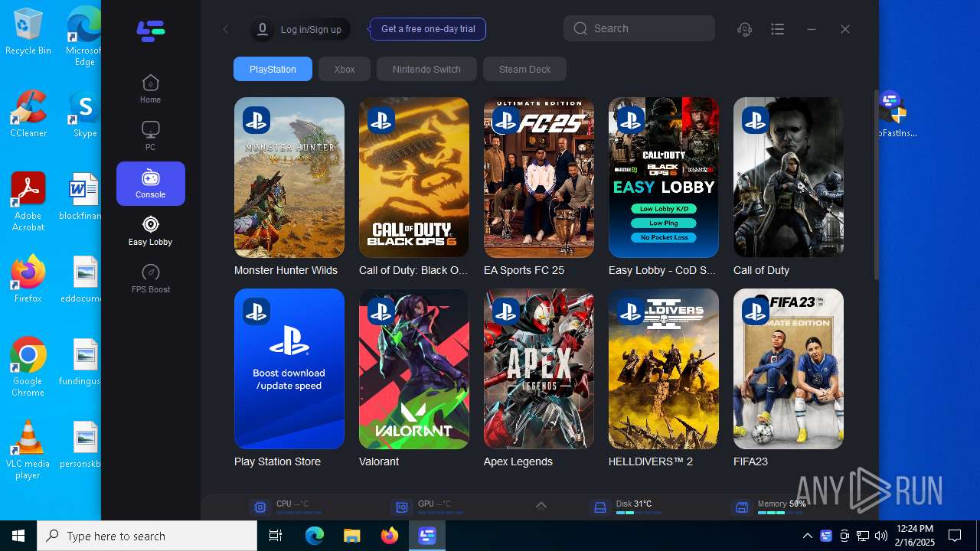Viewport: 980px width, 551px height.
Task: Switch to the PlayStation tab
Action: (x=273, y=69)
